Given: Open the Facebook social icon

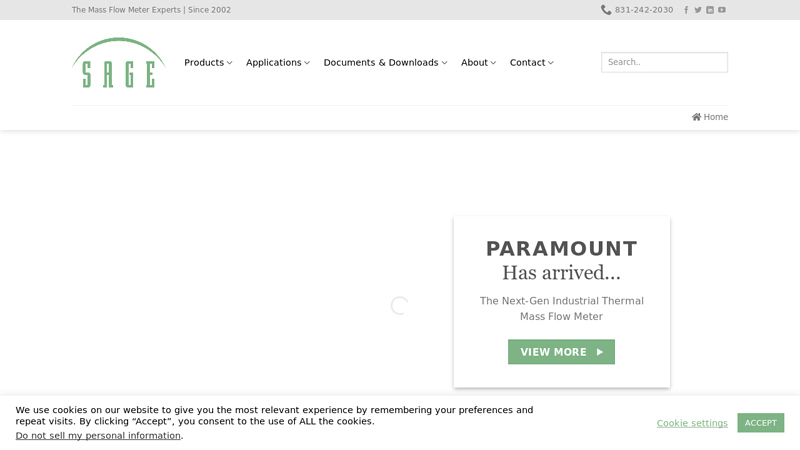Looking at the screenshot, I should [686, 10].
